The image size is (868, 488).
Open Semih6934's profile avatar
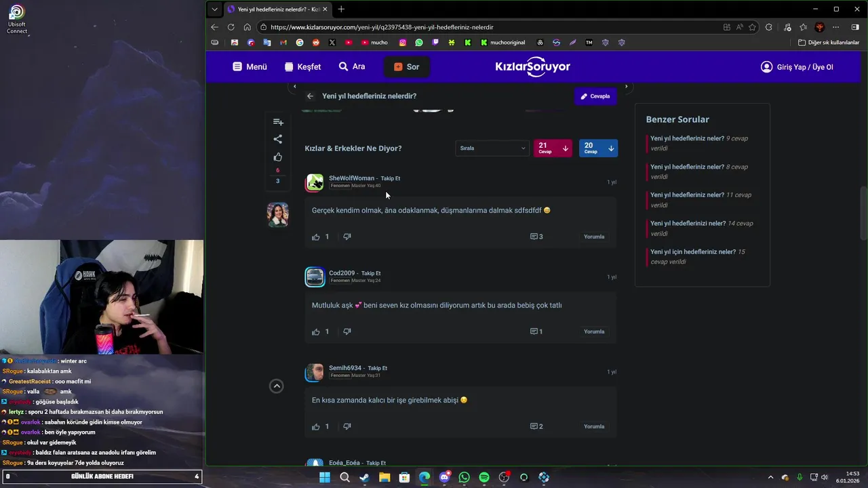(315, 372)
